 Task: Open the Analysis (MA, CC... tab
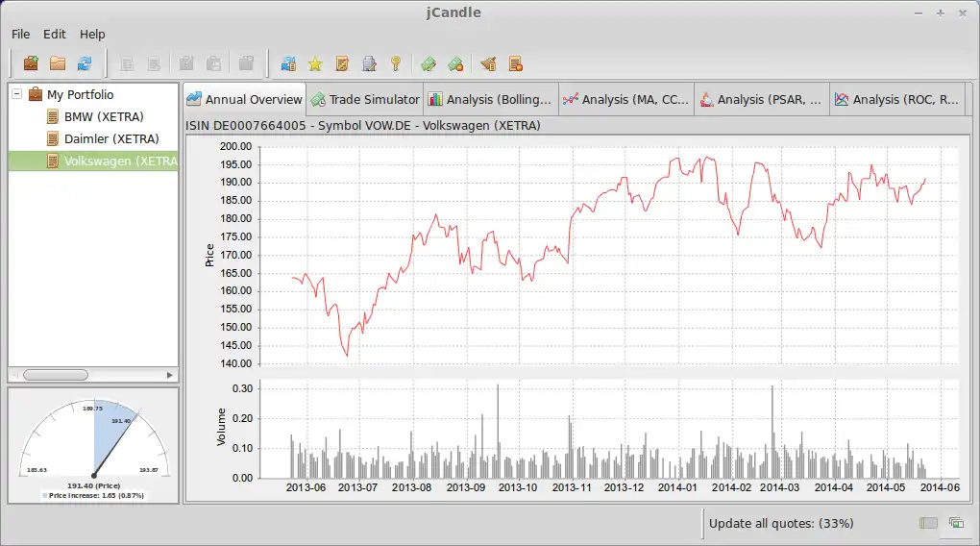tap(626, 99)
